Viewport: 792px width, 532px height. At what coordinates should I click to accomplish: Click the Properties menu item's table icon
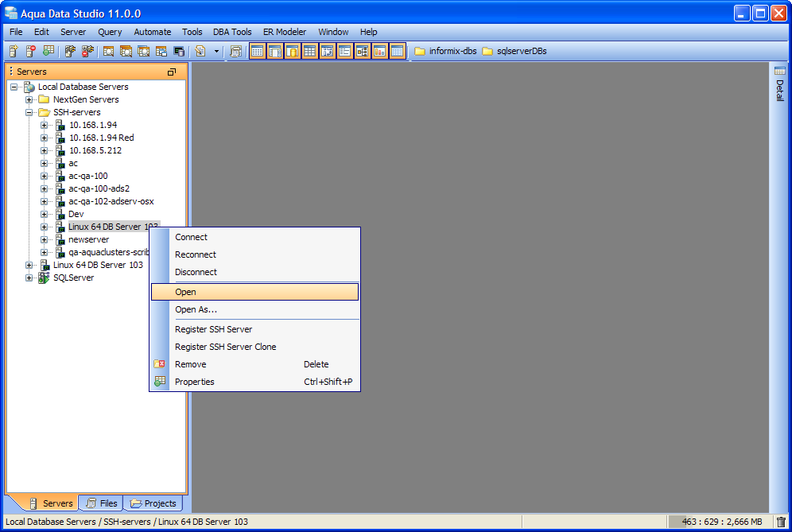[x=160, y=382]
